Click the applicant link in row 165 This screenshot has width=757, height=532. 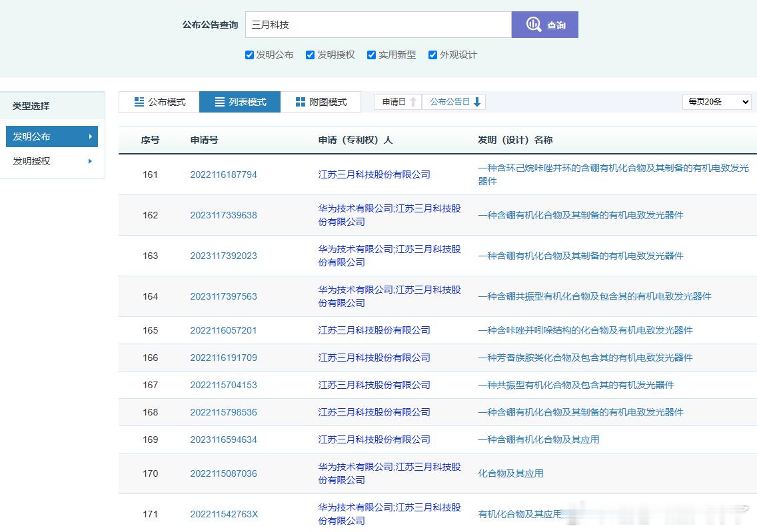click(374, 330)
